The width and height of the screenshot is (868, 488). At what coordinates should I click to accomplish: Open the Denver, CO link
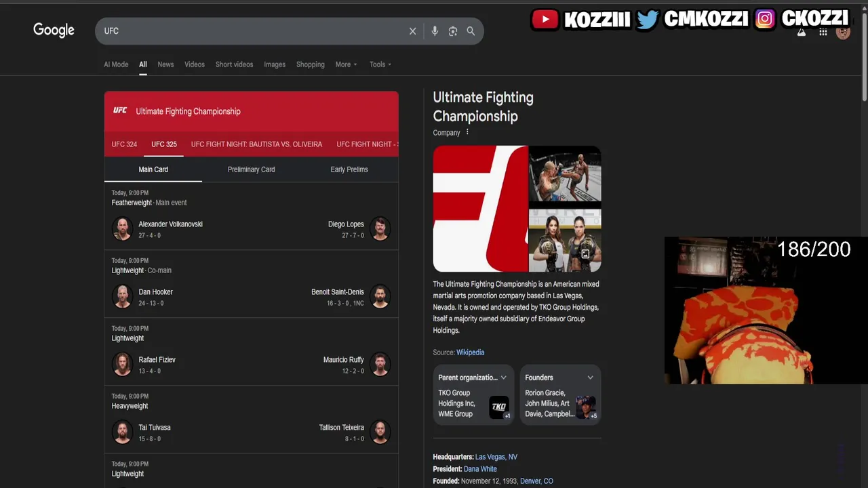pyautogui.click(x=536, y=481)
